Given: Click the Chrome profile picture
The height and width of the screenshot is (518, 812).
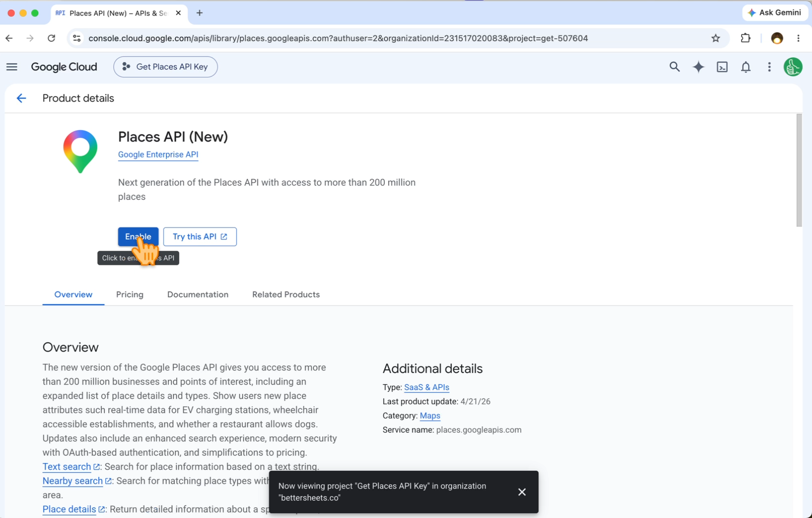Looking at the screenshot, I should pos(777,38).
